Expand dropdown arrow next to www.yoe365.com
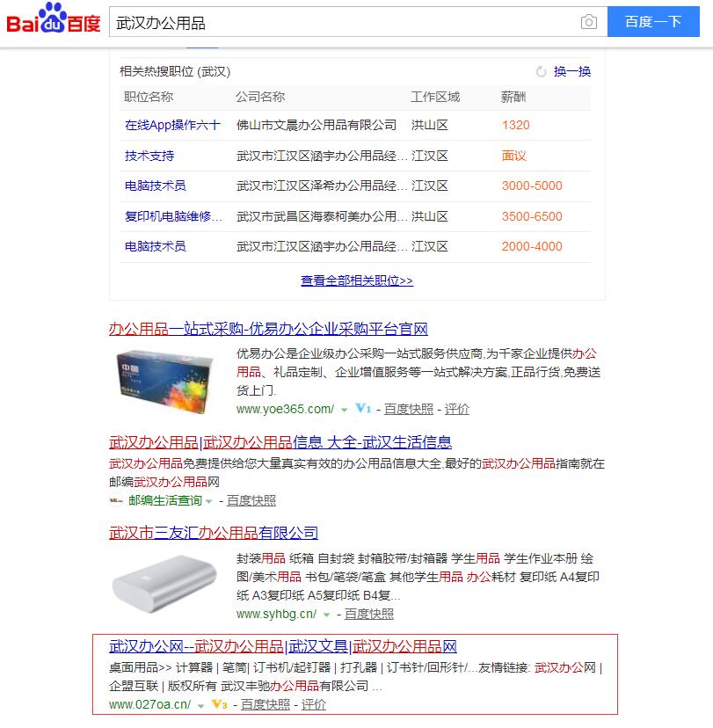This screenshot has width=713, height=728. [x=344, y=410]
